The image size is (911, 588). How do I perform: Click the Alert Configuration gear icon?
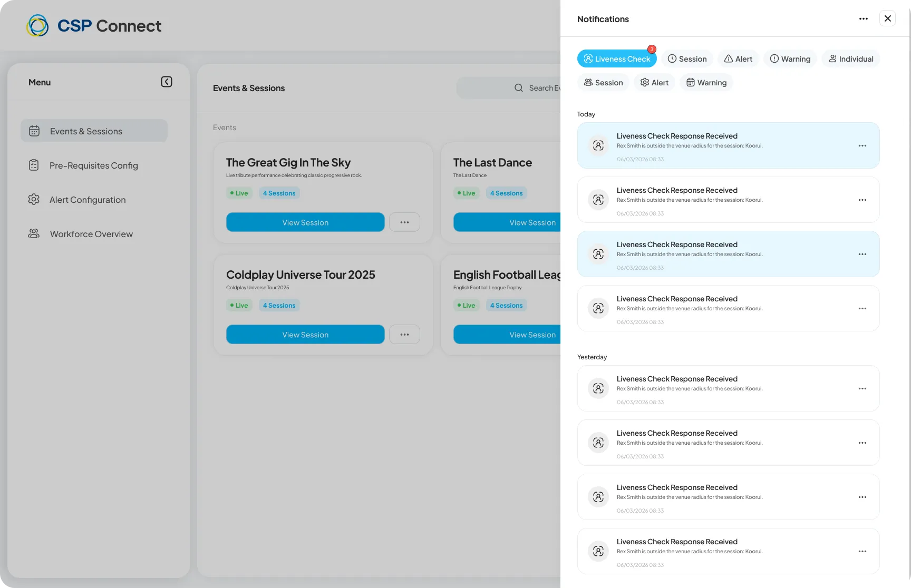(x=34, y=199)
